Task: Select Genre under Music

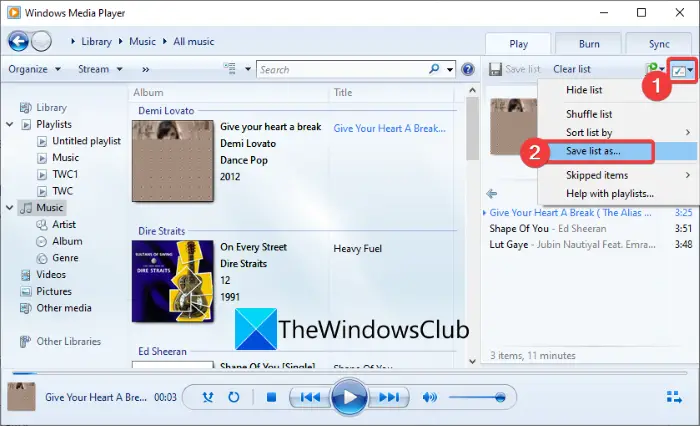Action: [65, 258]
